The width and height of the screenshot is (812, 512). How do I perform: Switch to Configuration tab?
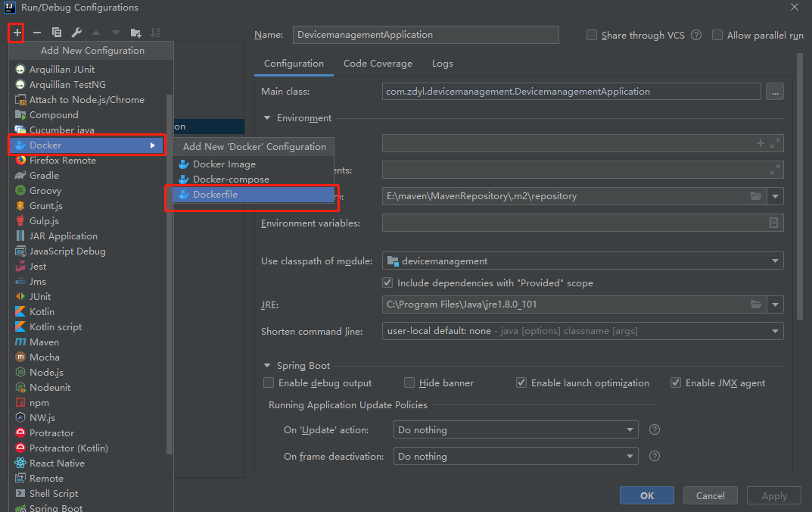(x=294, y=64)
